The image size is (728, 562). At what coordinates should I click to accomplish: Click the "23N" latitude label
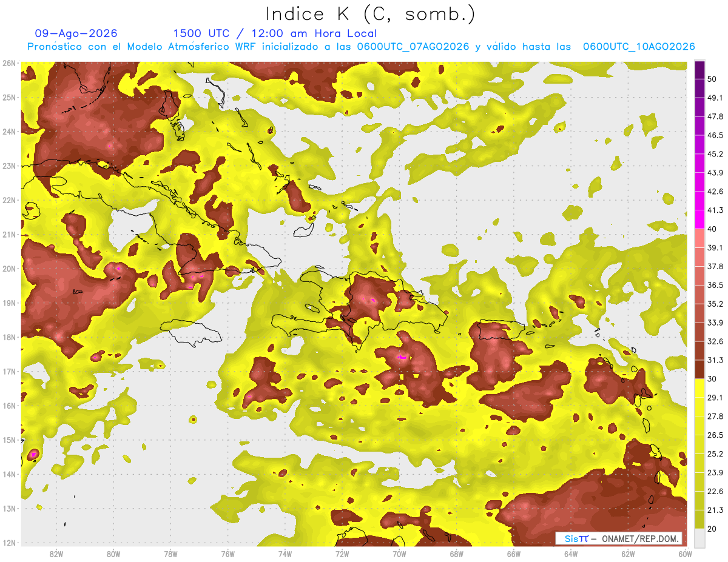[x=9, y=166]
